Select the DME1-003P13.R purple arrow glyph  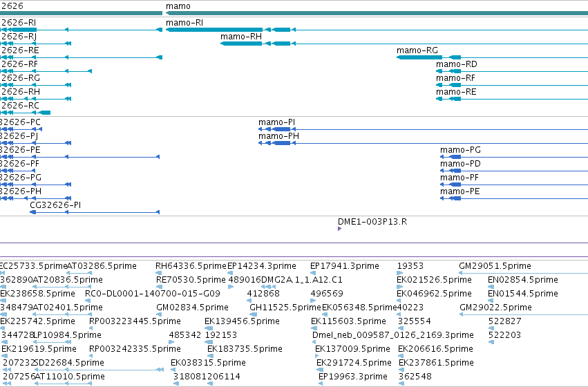pyautogui.click(x=339, y=229)
